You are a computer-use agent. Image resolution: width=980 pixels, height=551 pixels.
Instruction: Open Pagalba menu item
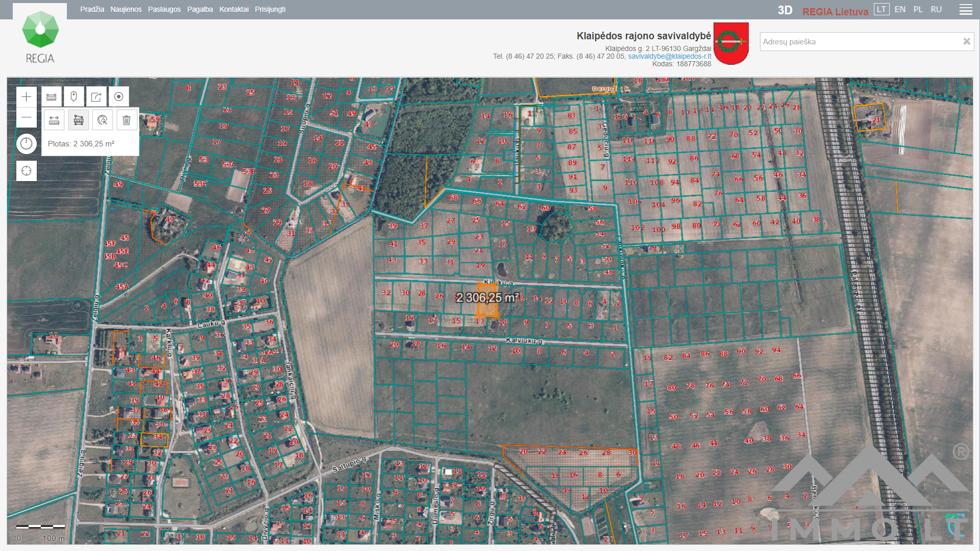point(200,9)
